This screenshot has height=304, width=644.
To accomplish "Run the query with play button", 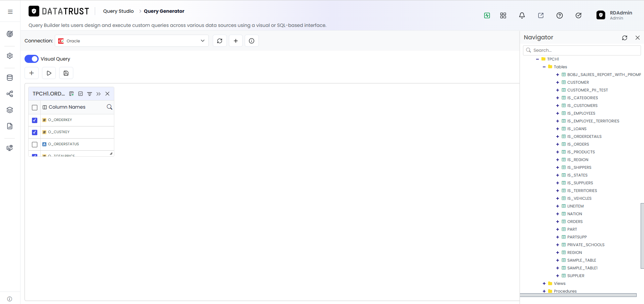I will coord(49,73).
